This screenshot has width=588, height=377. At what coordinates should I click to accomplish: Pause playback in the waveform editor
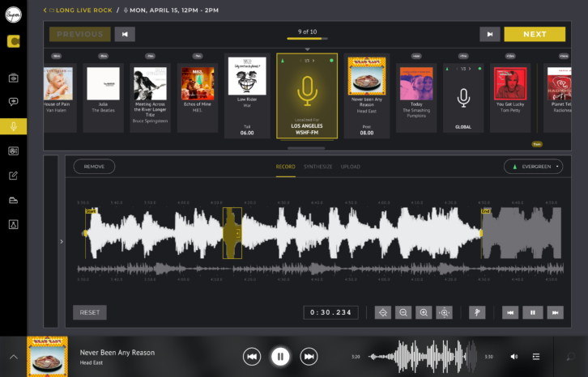(533, 312)
